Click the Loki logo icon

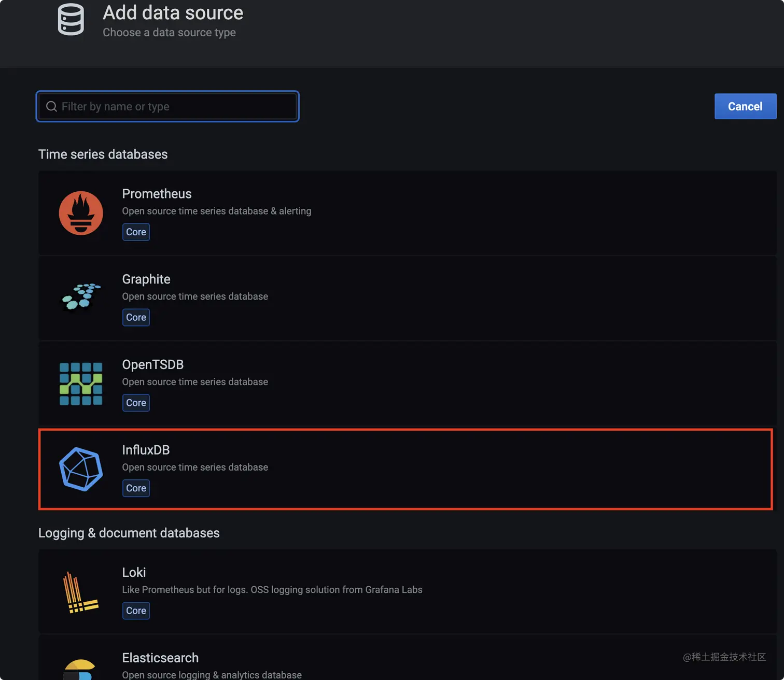[80, 592]
